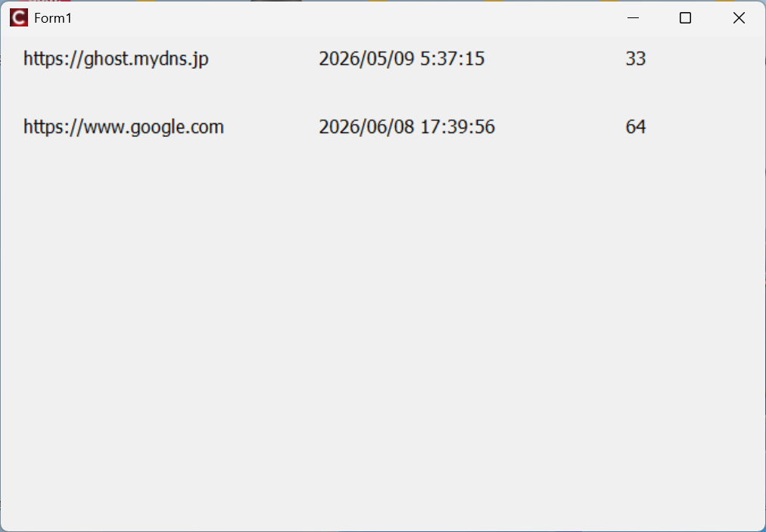Viewport: 766px width, 532px height.
Task: Click the number 33 in first row
Action: point(635,59)
